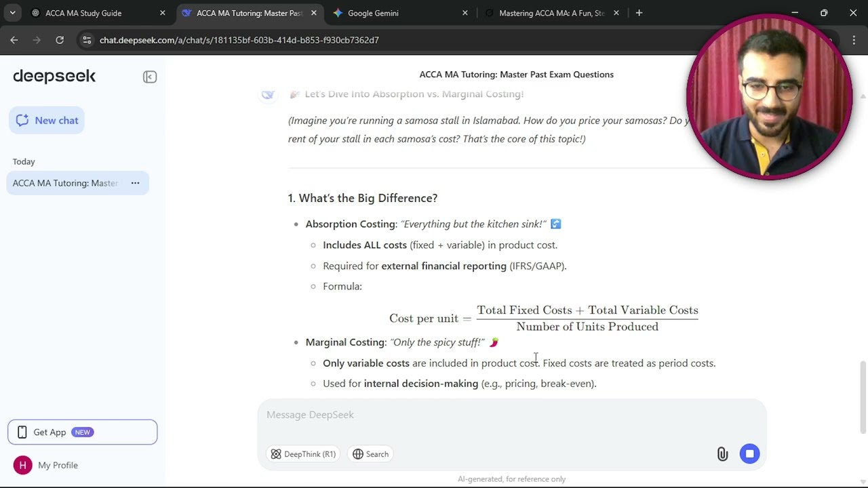Click the DeepThink atom icon
This screenshot has width=868, height=488.
click(276, 454)
